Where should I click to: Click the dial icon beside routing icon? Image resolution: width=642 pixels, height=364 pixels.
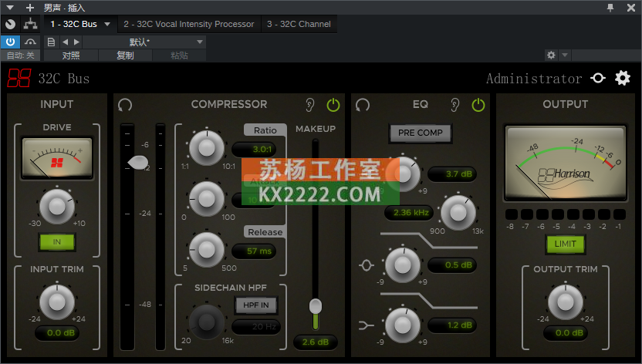10,24
